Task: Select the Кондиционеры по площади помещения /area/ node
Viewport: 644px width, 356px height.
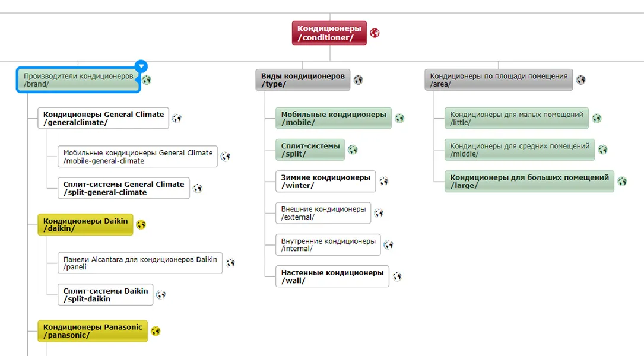Action: [x=499, y=80]
